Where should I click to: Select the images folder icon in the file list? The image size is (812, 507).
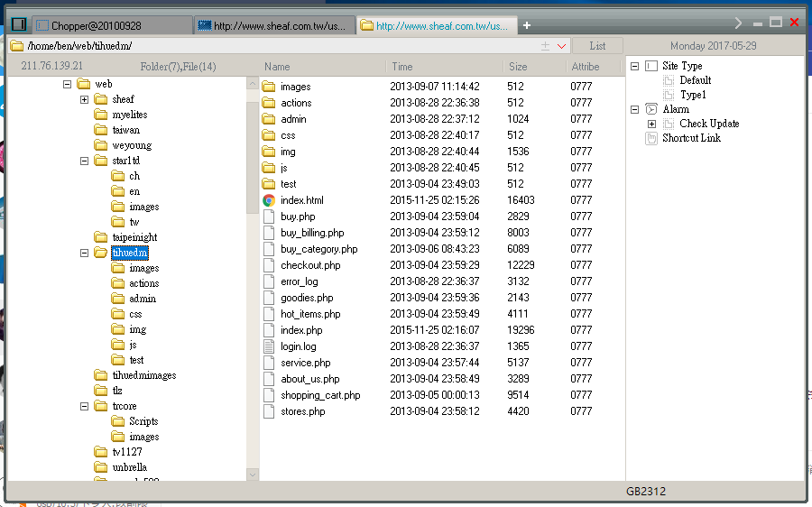tap(269, 87)
